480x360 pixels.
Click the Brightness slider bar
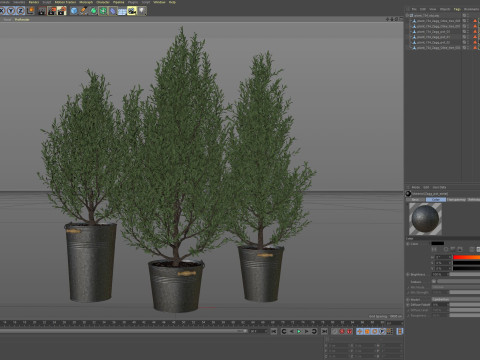click(x=465, y=275)
